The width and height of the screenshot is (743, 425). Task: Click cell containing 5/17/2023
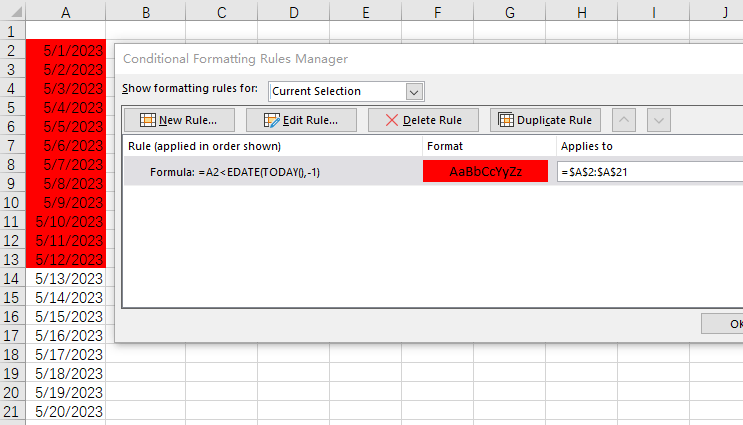pos(66,354)
